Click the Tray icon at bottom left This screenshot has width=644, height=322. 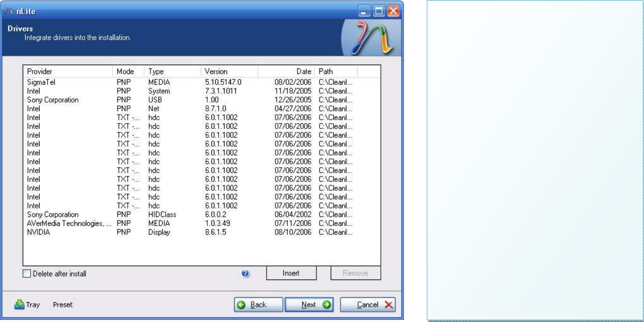(20, 305)
